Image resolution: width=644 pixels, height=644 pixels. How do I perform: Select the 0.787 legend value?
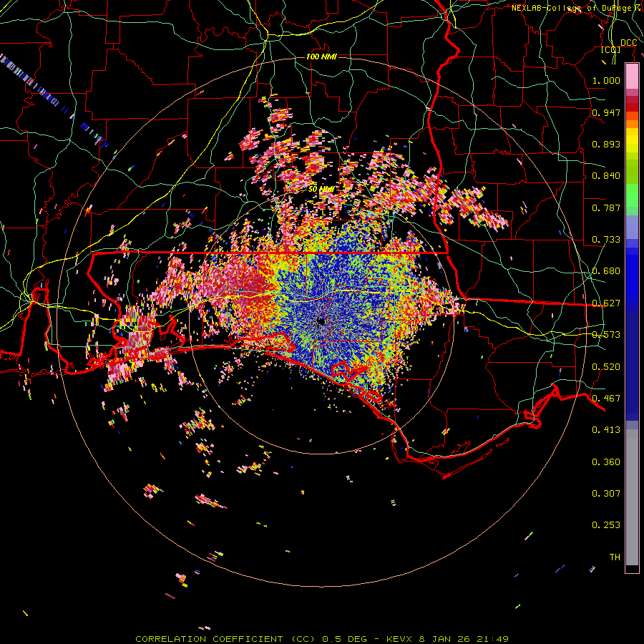[606, 208]
